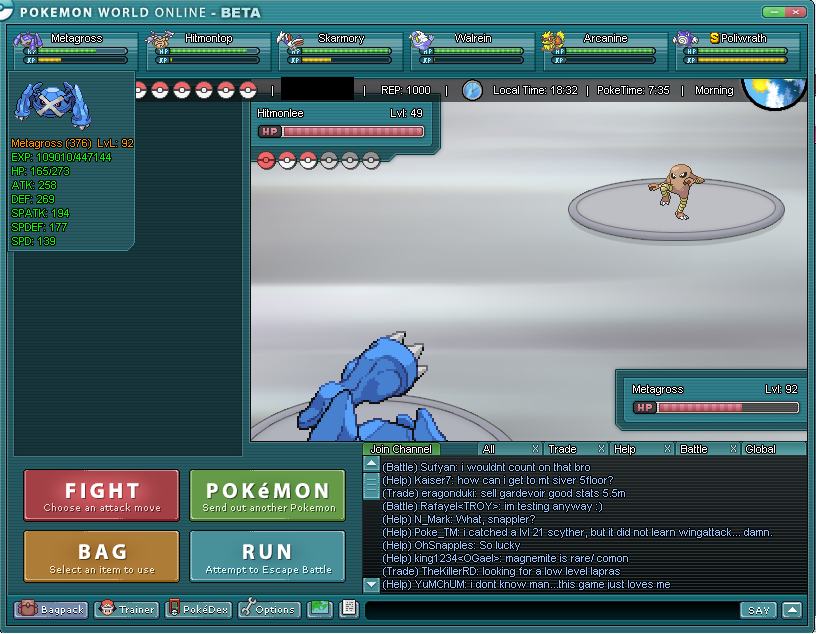
Task: Select Arcanine party slot icon
Action: click(x=553, y=41)
